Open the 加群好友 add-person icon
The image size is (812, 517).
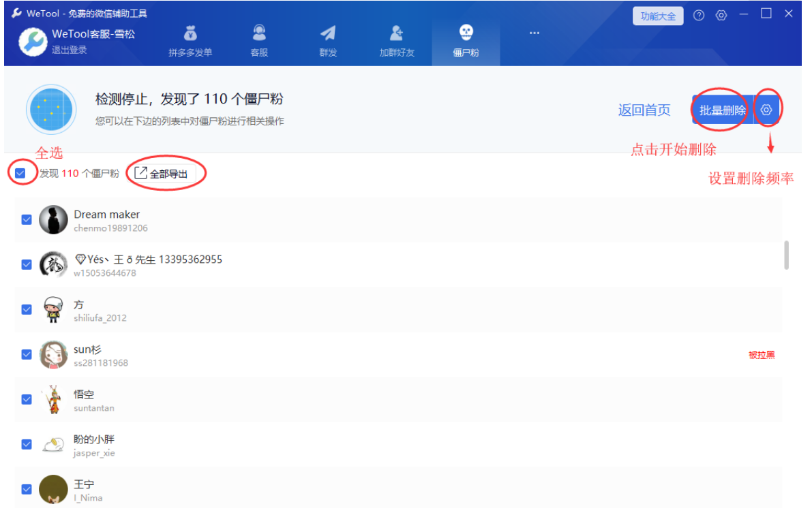click(x=397, y=33)
